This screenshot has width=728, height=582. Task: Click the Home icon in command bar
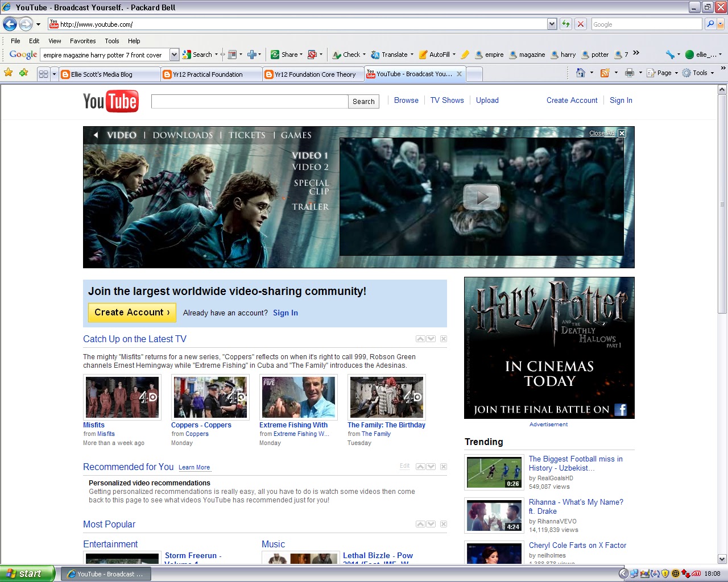coord(580,73)
